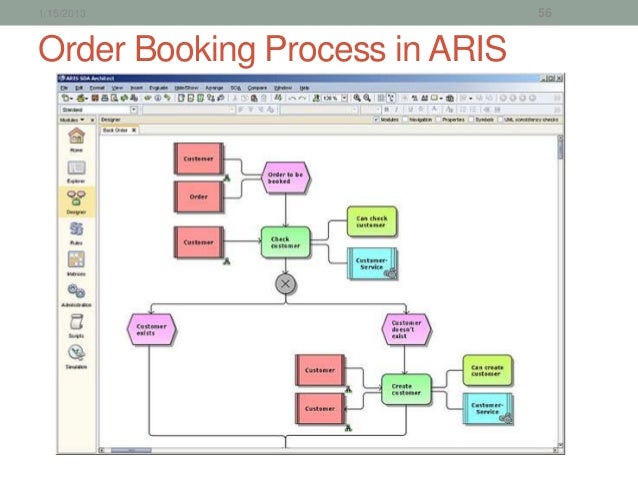Click the italic I formatting icon
The image size is (638, 479).
click(396, 109)
